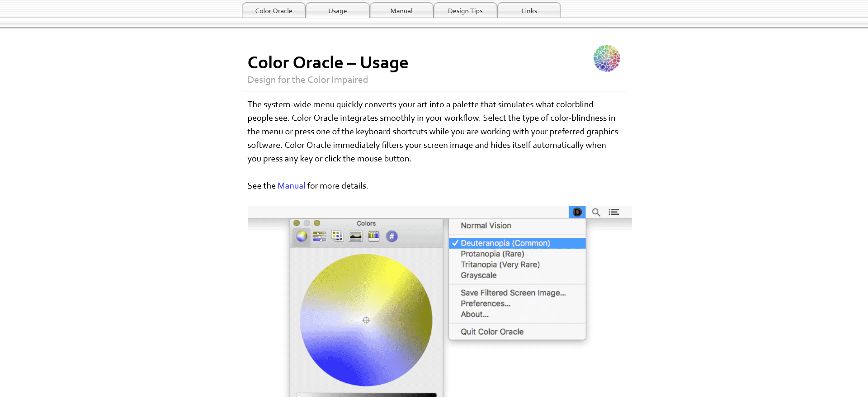Choose Quit Color Oracle

pyautogui.click(x=517, y=332)
